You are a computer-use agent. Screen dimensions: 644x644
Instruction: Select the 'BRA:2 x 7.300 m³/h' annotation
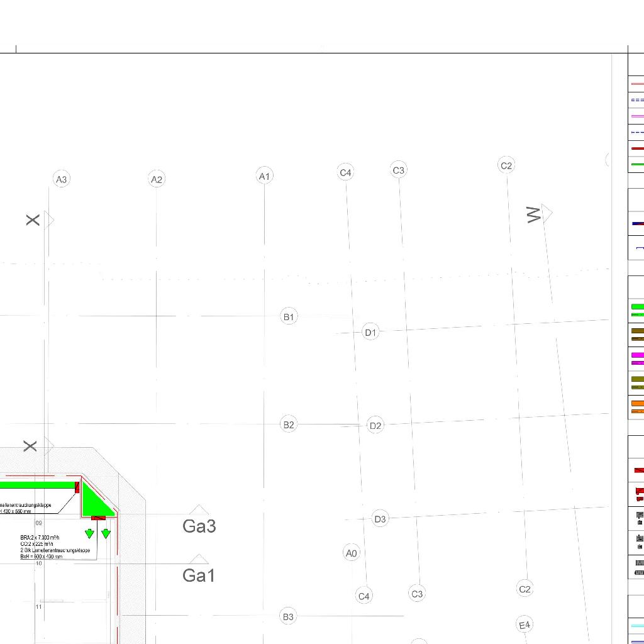click(40, 537)
